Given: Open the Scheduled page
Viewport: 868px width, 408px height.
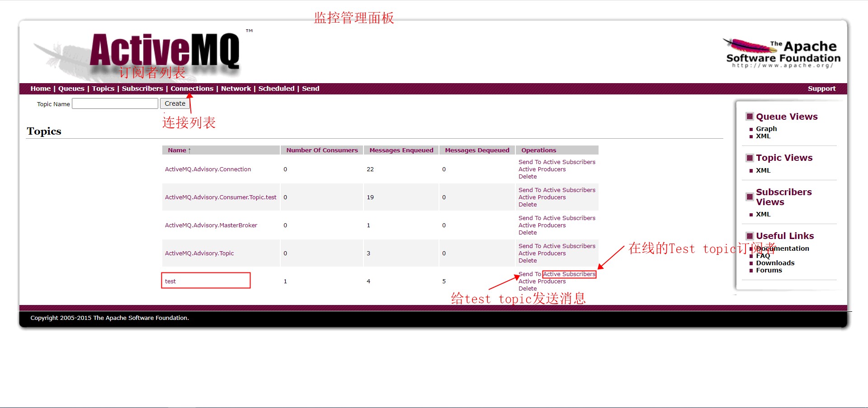Looking at the screenshot, I should coord(276,89).
